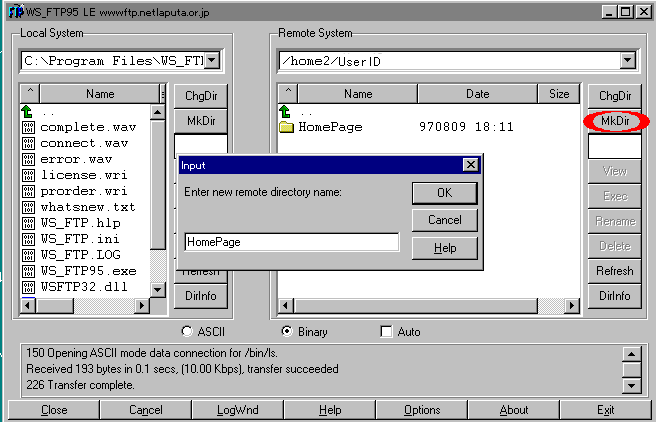The image size is (656, 422).
Task: Select HomePage folder name in remote list
Action: 331,127
